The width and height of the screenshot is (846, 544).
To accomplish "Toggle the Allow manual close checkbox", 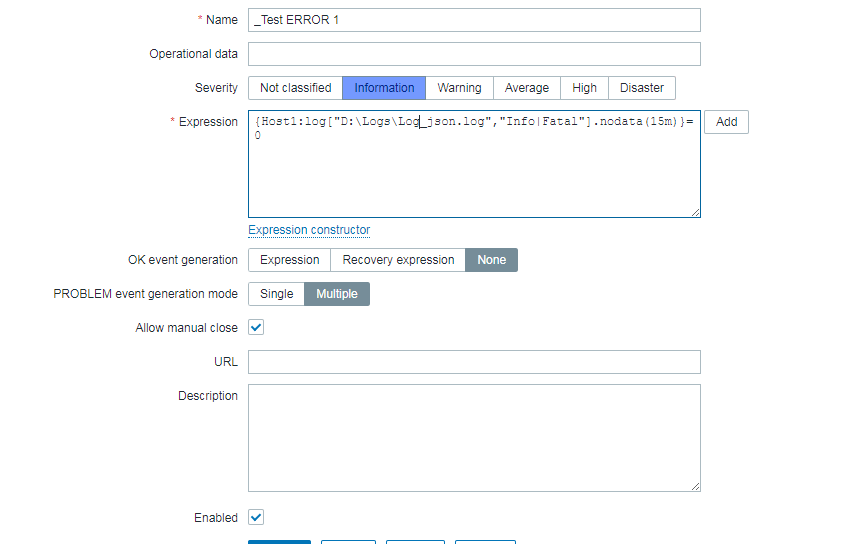I will 256,327.
